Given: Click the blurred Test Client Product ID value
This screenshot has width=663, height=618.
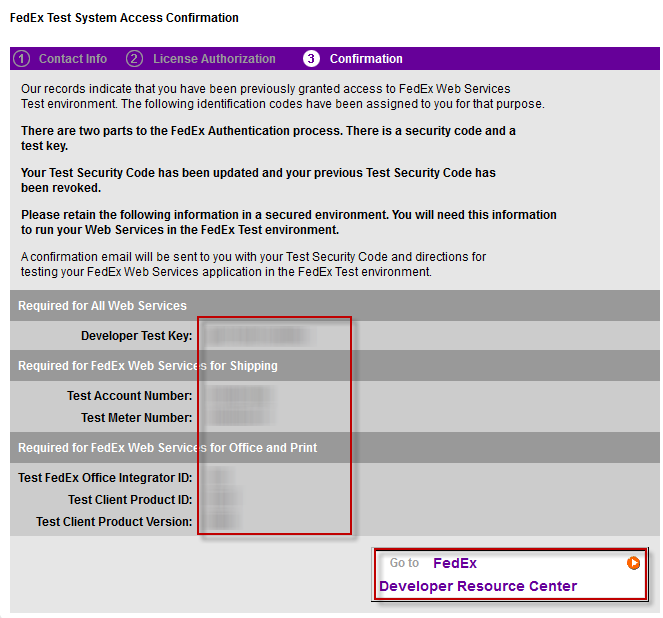Looking at the screenshot, I should (224, 500).
